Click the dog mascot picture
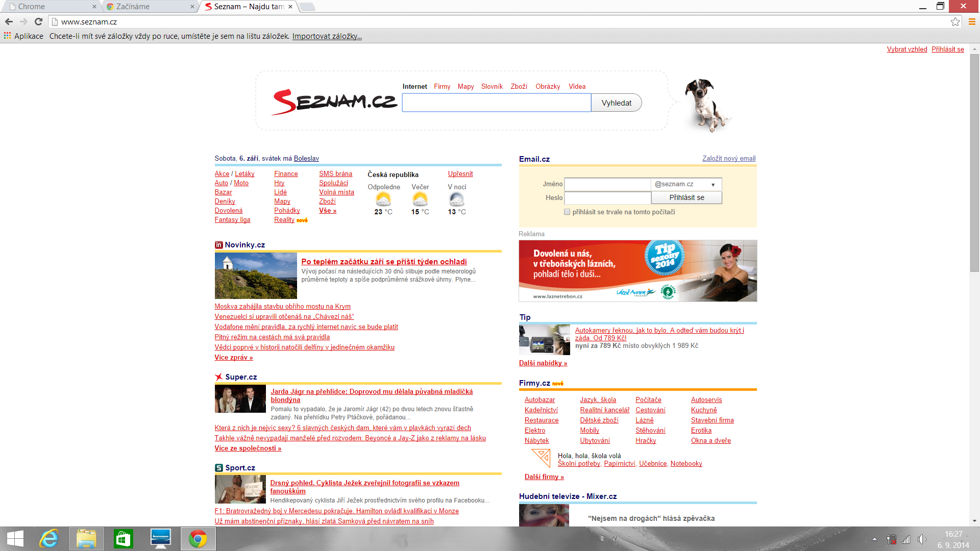 [707, 105]
